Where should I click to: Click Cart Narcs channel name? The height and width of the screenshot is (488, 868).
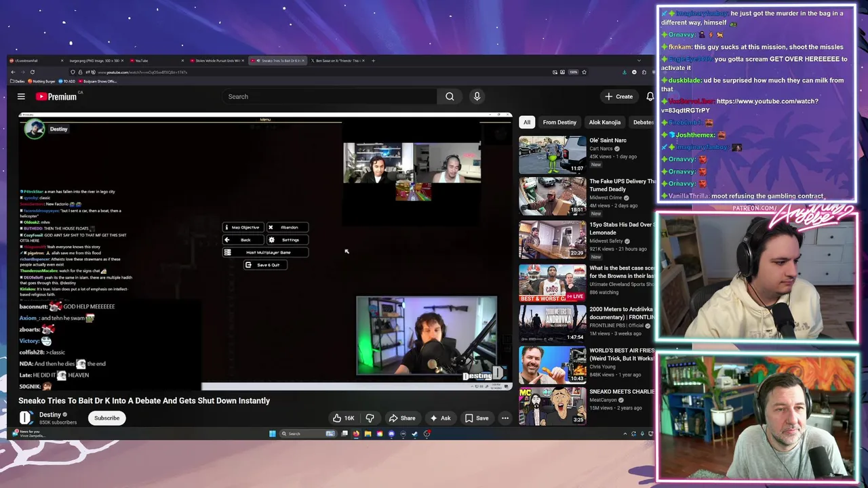pos(601,148)
